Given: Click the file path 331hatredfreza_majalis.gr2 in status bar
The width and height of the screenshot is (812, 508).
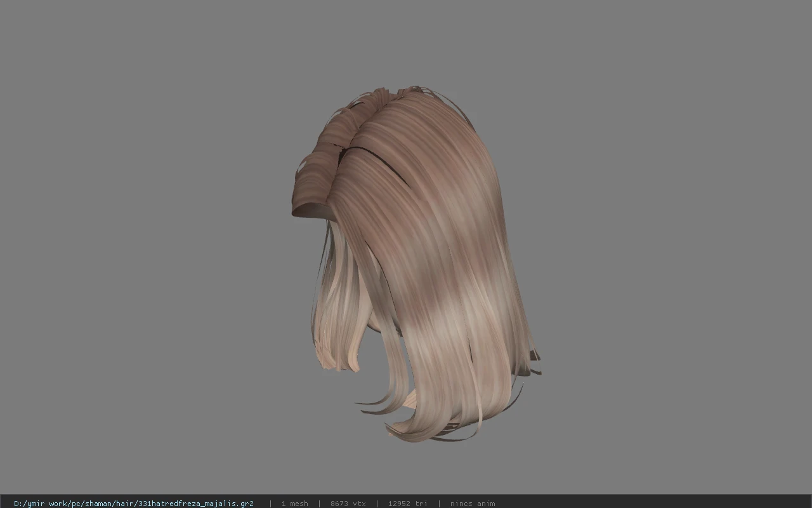Looking at the screenshot, I should pos(134,504).
